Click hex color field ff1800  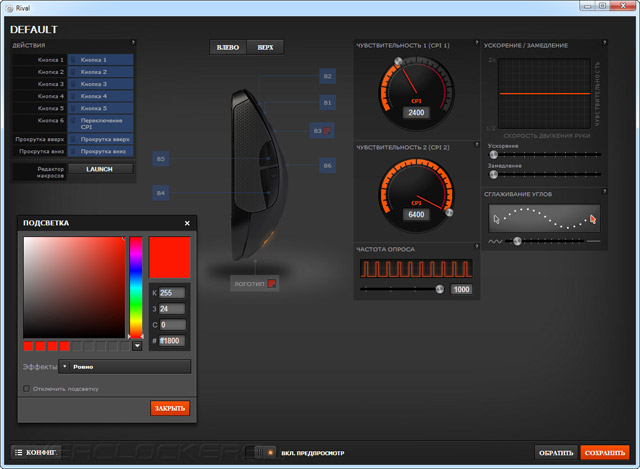click(172, 340)
